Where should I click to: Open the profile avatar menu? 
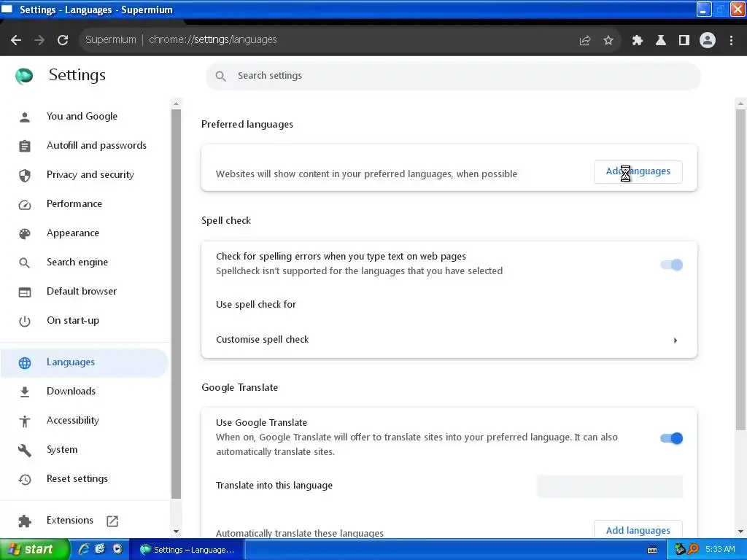(708, 40)
